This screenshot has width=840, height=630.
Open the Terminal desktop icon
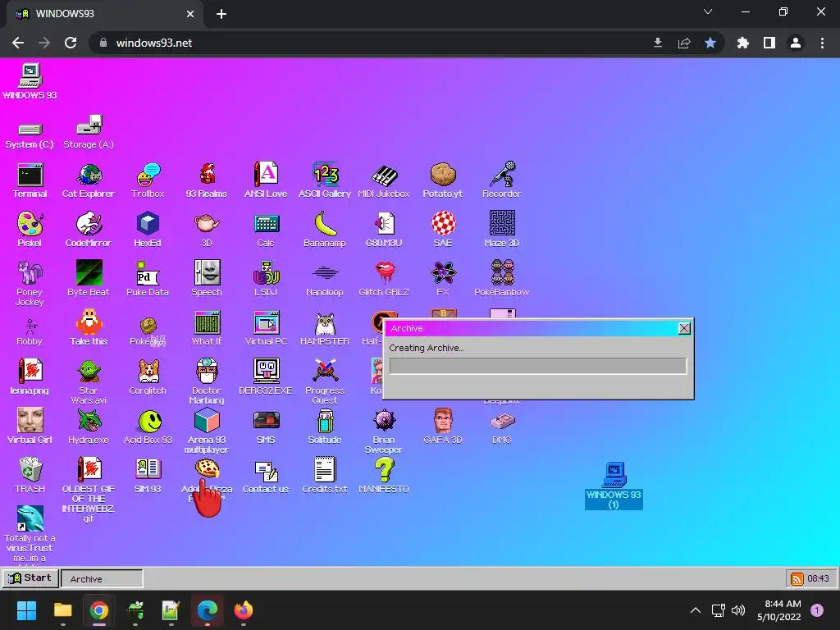(x=30, y=180)
